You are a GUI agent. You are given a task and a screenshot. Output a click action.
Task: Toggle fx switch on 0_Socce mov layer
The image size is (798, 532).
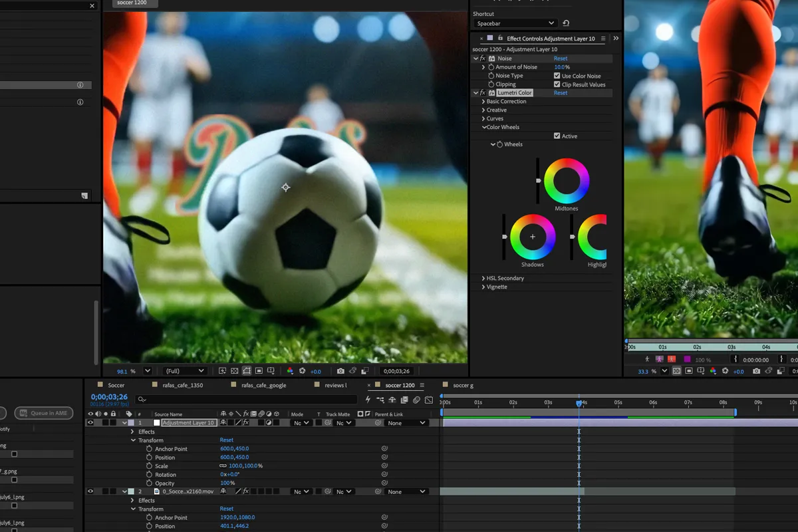(x=246, y=491)
